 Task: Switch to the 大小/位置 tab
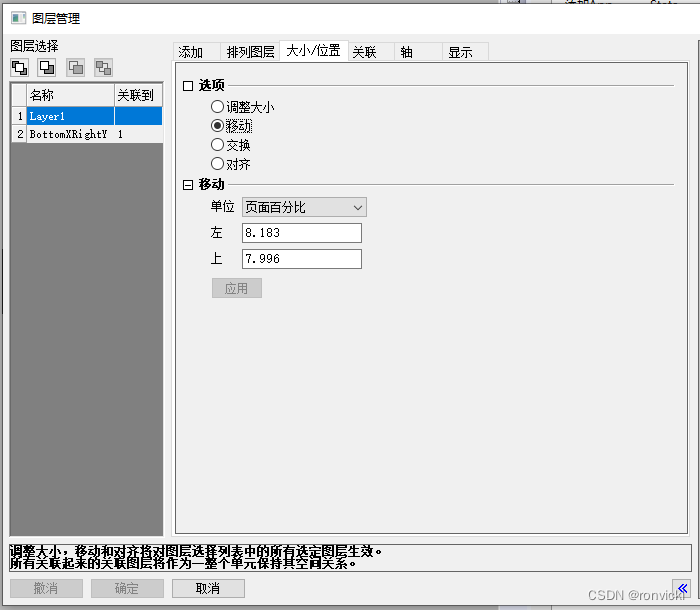point(313,50)
